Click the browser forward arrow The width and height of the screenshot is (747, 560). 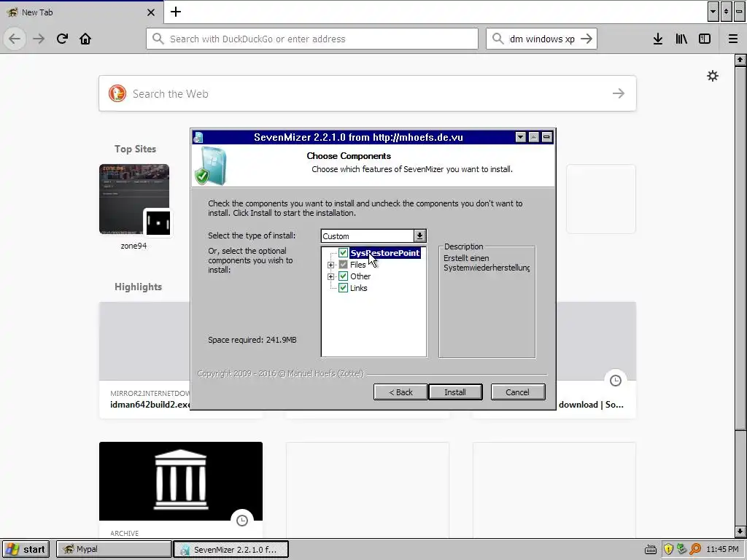pyautogui.click(x=39, y=39)
